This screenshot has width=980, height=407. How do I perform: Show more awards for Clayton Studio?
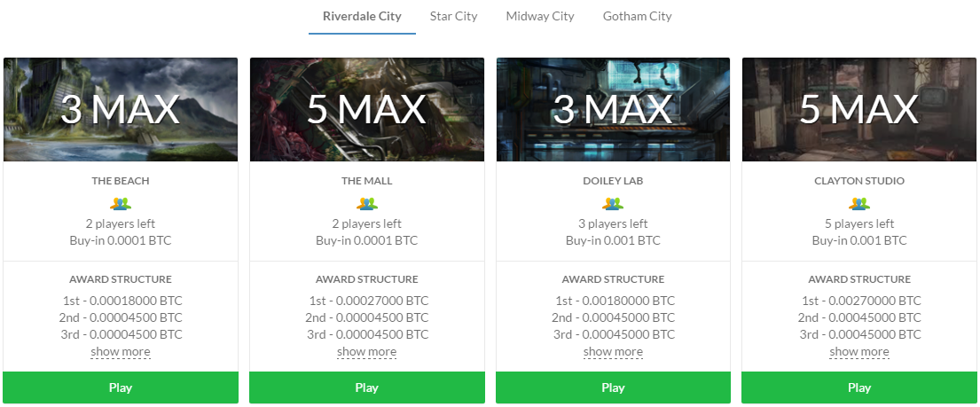[x=859, y=352]
